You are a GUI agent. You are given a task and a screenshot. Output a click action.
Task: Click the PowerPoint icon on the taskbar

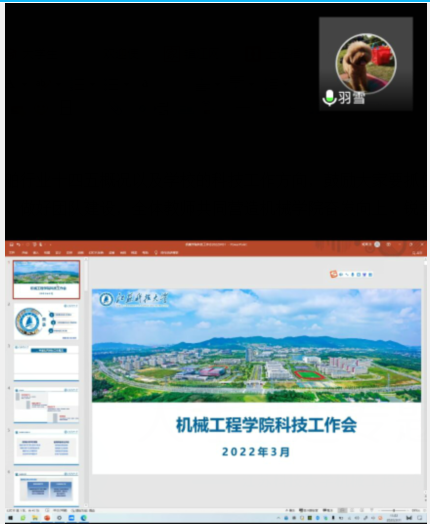(47, 518)
